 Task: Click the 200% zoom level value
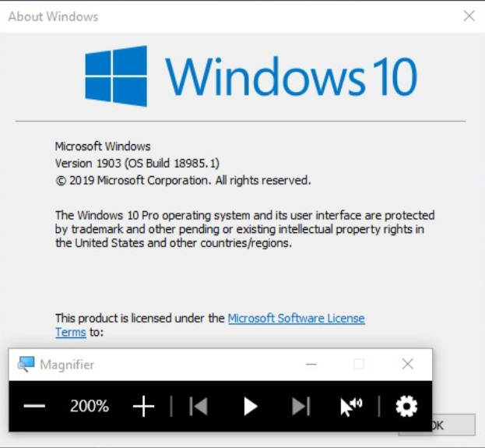coord(90,406)
